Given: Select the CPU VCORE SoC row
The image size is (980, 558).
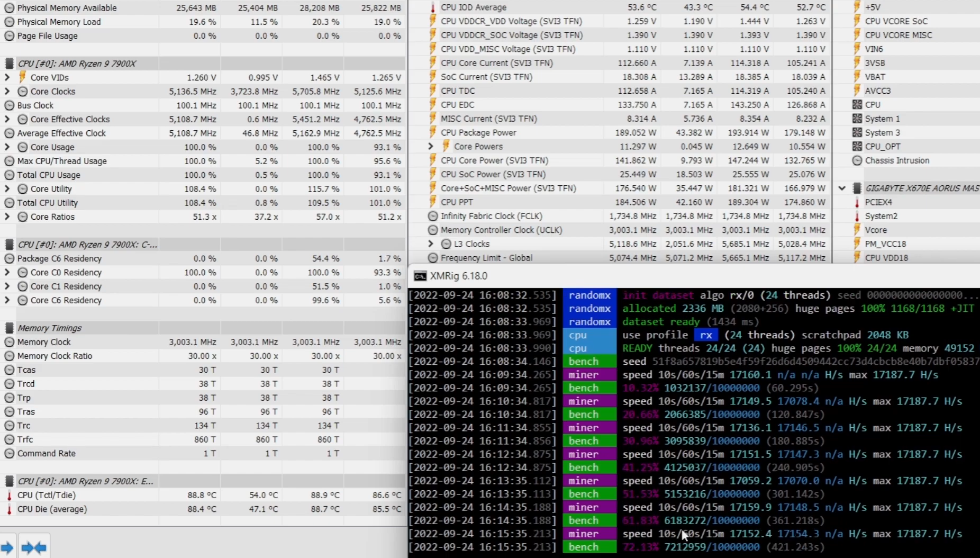Looking at the screenshot, I should click(x=908, y=21).
